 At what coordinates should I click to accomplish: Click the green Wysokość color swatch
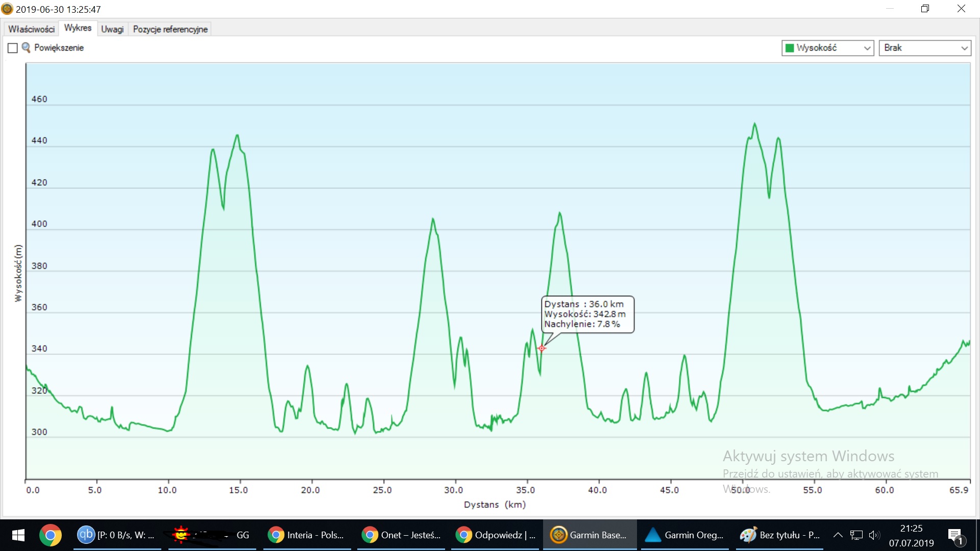tap(790, 48)
